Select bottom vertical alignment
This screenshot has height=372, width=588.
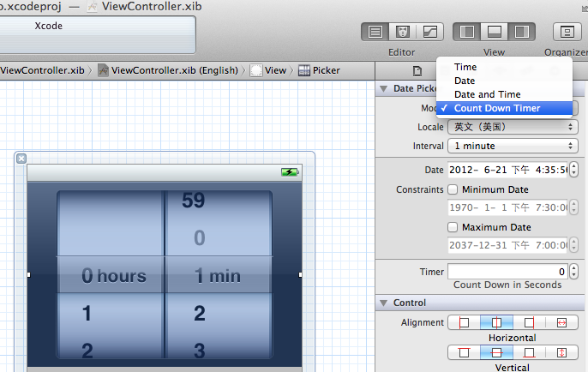[529, 352]
